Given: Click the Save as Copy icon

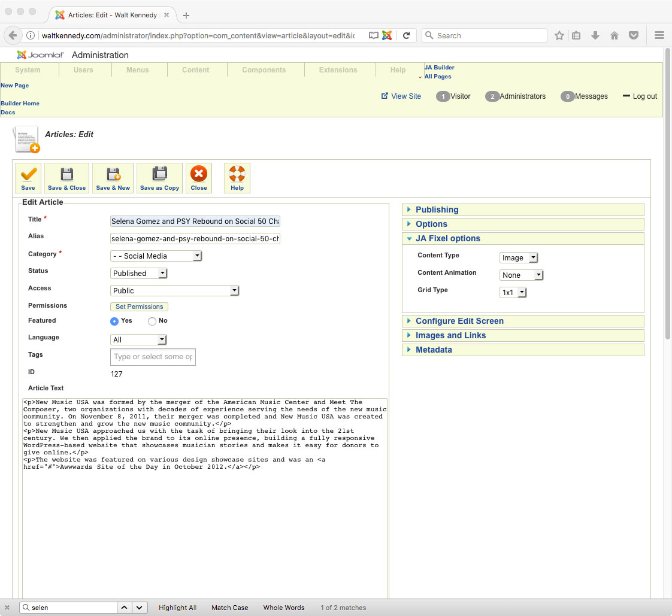Looking at the screenshot, I should point(159,174).
